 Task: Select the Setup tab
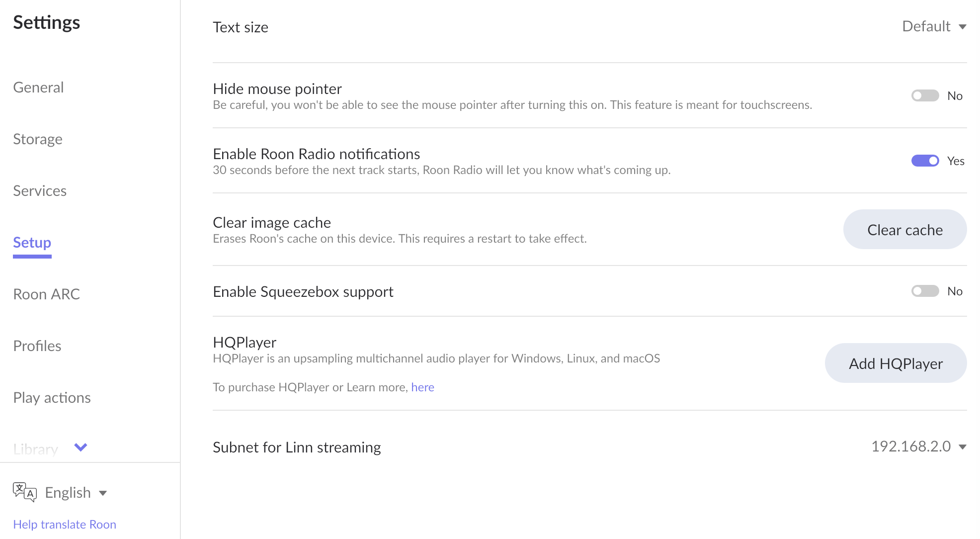[32, 243]
